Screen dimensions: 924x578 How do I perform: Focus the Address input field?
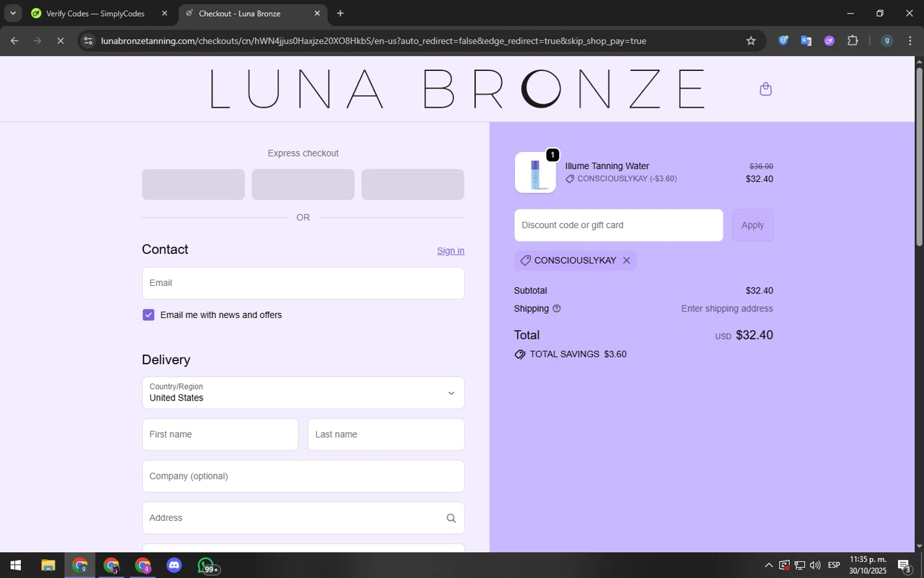[x=303, y=518]
